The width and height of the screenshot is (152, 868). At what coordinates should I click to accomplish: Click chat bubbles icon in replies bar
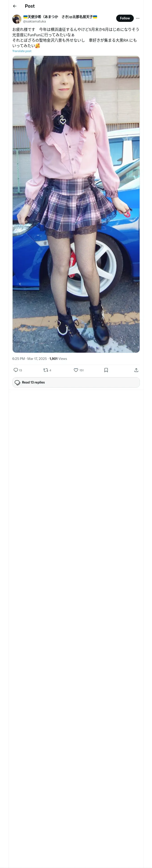tap(17, 382)
